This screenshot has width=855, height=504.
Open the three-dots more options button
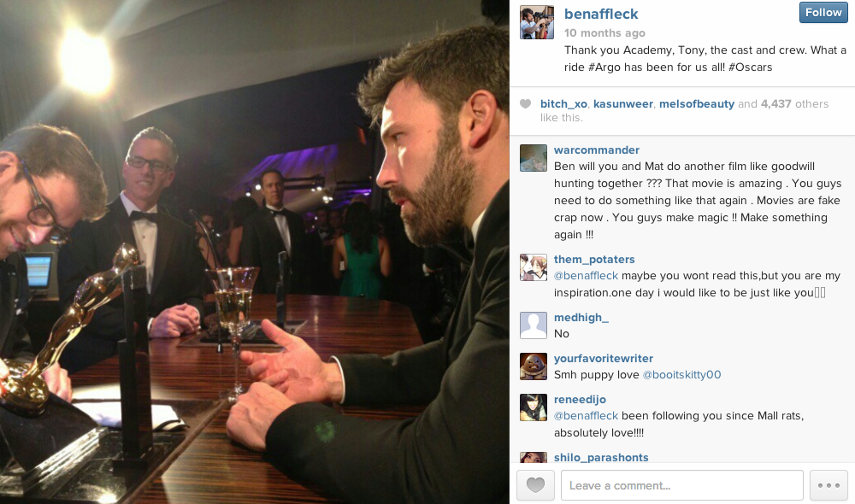pyautogui.click(x=828, y=485)
